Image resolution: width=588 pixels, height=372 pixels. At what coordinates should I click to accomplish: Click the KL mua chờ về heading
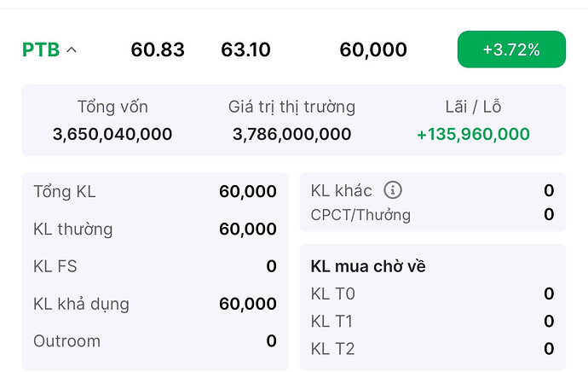[368, 266]
